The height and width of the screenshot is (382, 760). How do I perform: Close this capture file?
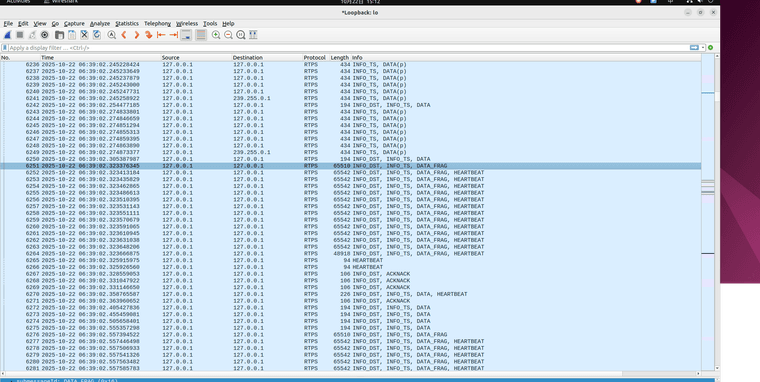(x=84, y=35)
